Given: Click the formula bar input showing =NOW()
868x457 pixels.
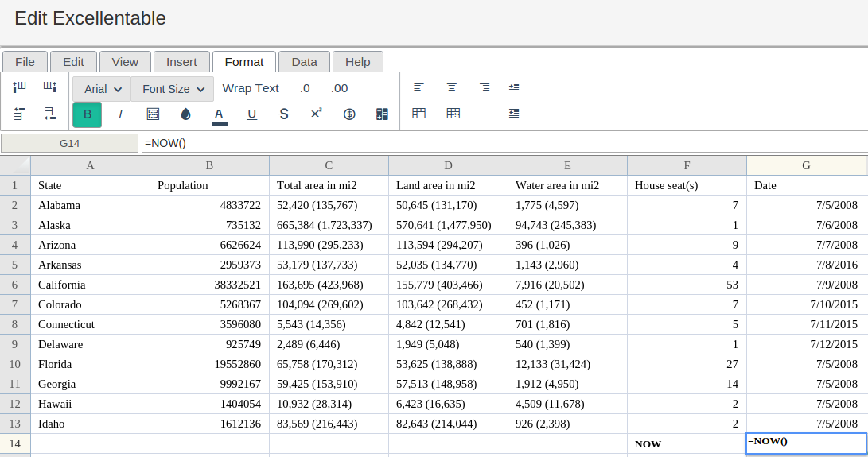Looking at the screenshot, I should (501, 143).
